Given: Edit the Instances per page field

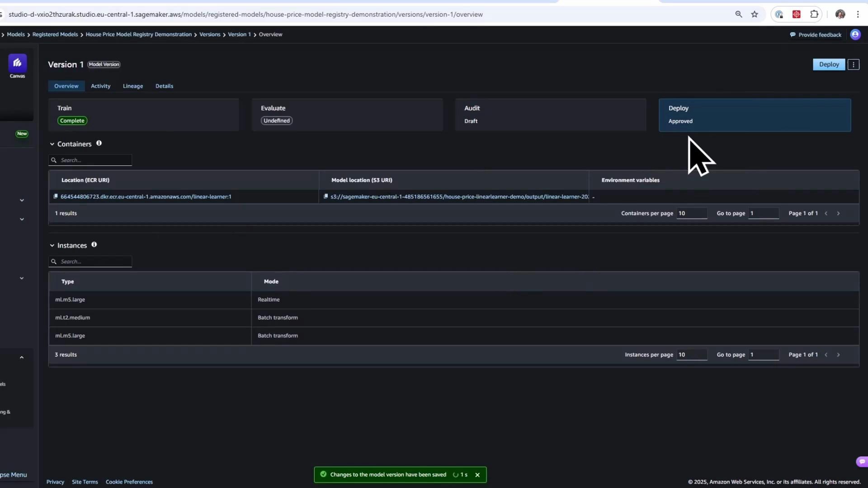Looking at the screenshot, I should 692,355.
